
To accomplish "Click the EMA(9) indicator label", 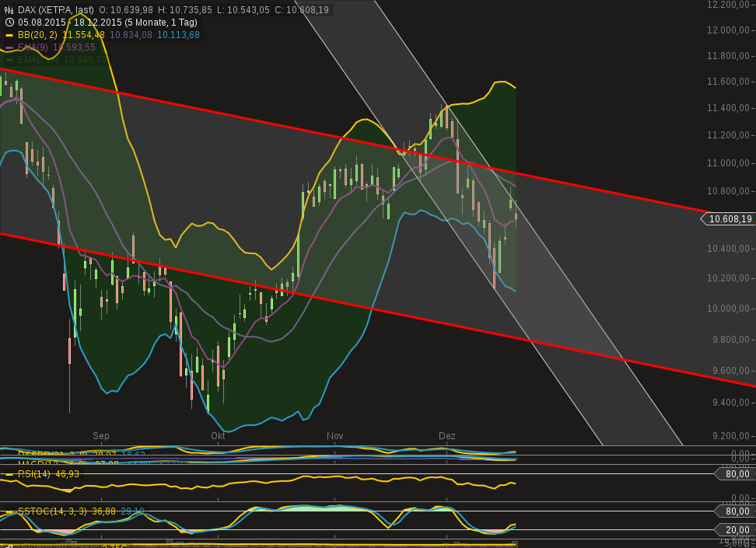I will [33, 47].
